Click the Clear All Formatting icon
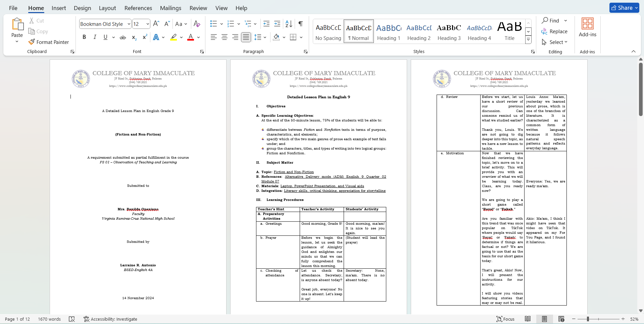 (x=197, y=24)
